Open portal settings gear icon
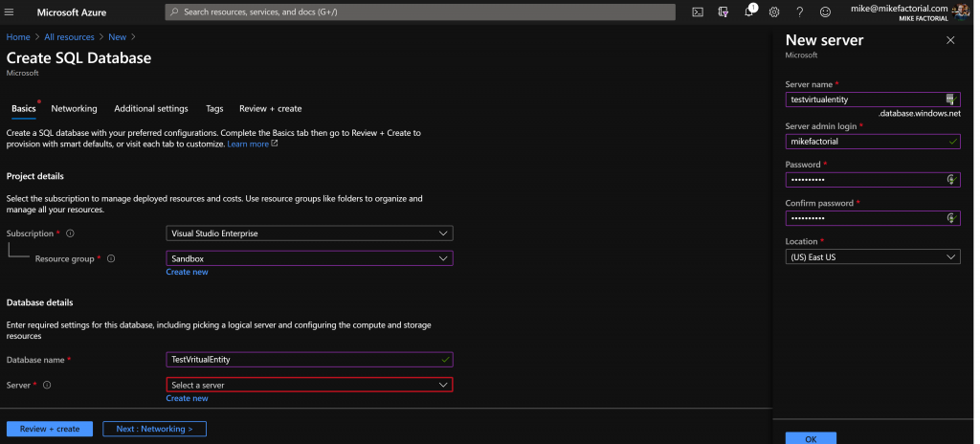This screenshot has width=980, height=444. pyautogui.click(x=773, y=11)
